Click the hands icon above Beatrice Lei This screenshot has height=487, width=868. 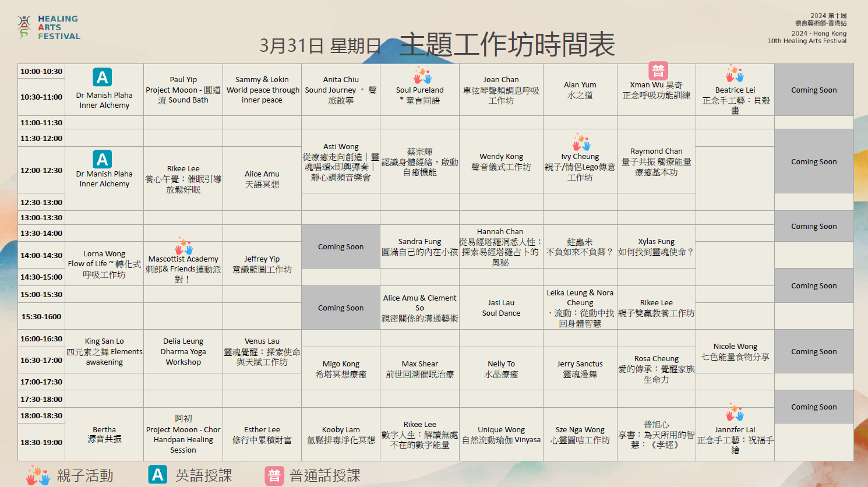click(x=735, y=75)
